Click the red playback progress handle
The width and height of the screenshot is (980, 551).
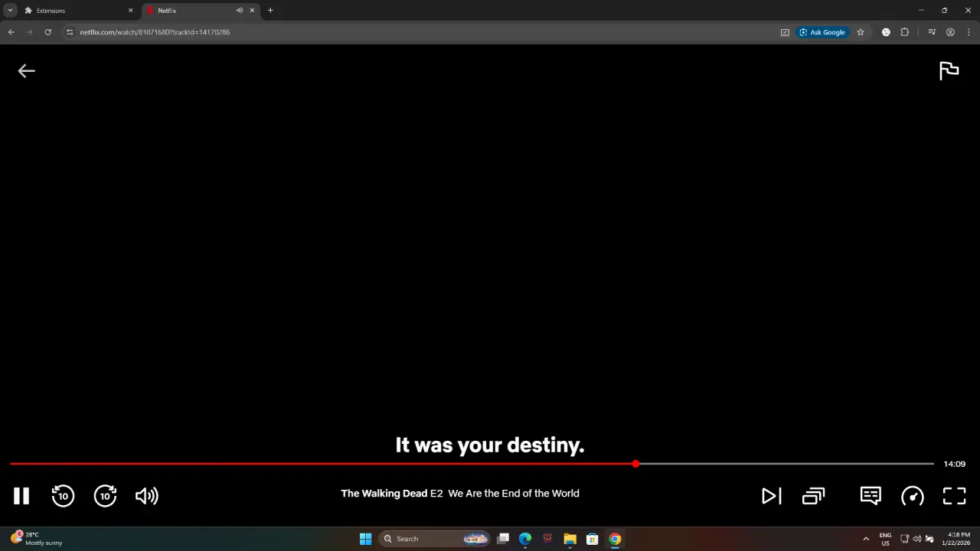(635, 464)
